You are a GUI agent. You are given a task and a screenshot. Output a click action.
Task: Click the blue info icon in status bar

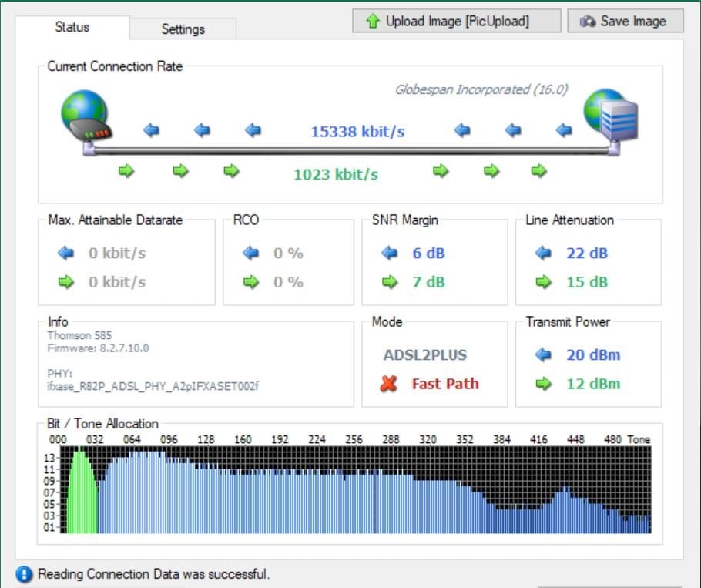click(24, 573)
